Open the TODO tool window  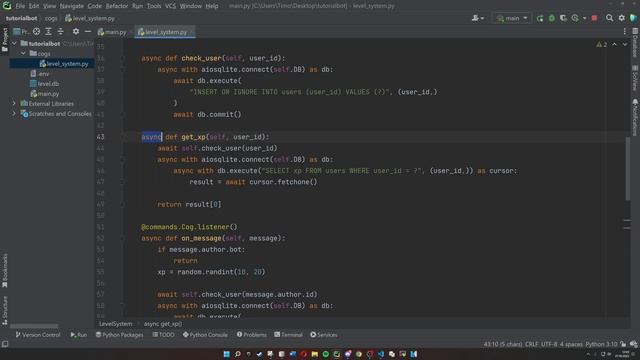click(164, 335)
